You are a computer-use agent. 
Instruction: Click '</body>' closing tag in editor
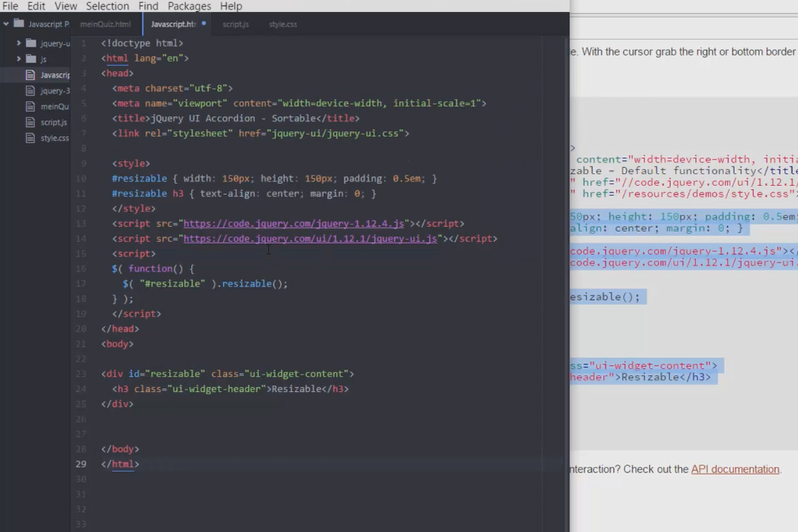(120, 449)
